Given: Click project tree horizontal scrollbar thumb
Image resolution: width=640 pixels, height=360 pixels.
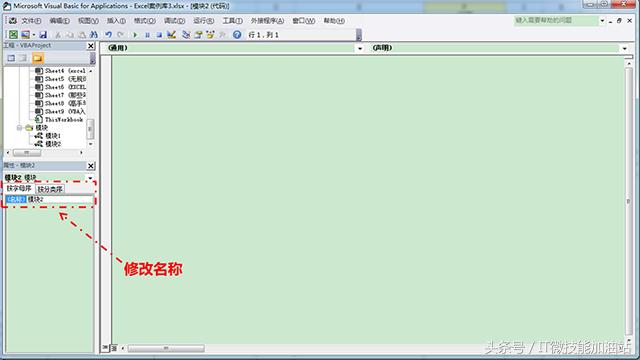Looking at the screenshot, I should pyautogui.click(x=27, y=153).
